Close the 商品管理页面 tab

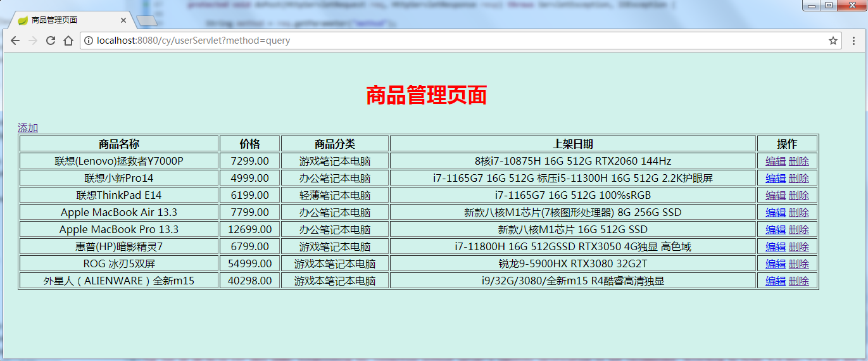[x=123, y=20]
